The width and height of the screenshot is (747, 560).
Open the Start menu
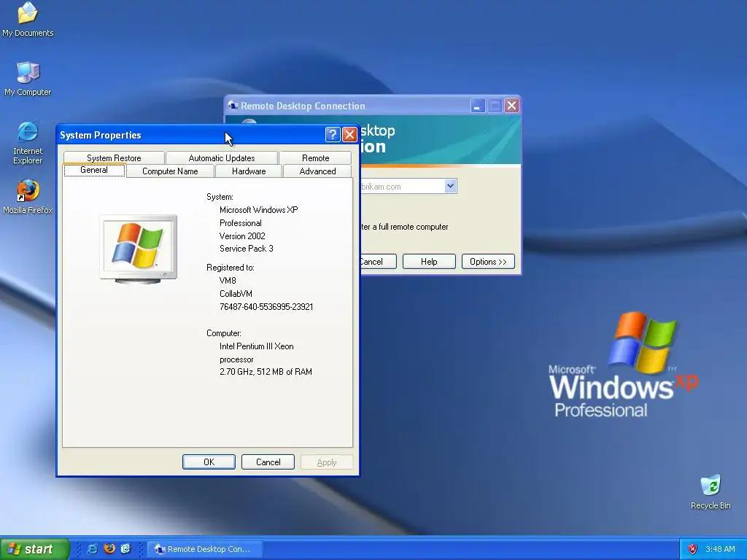(x=35, y=549)
